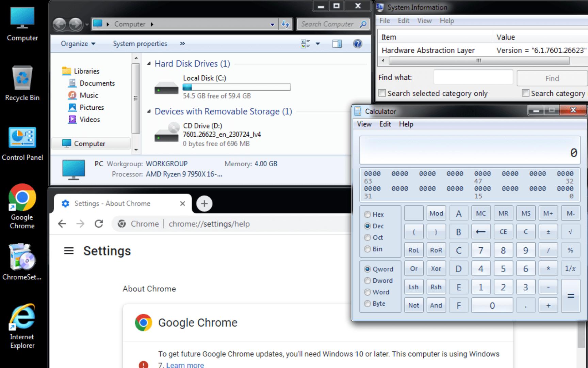Viewport: 588px width, 368px height.
Task: Launch the Google Chrome desktop shortcut
Action: [x=22, y=206]
